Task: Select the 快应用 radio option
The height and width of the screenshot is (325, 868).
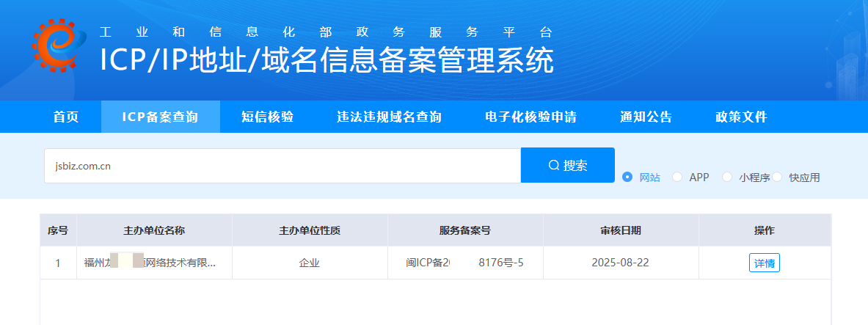Action: pos(777,177)
